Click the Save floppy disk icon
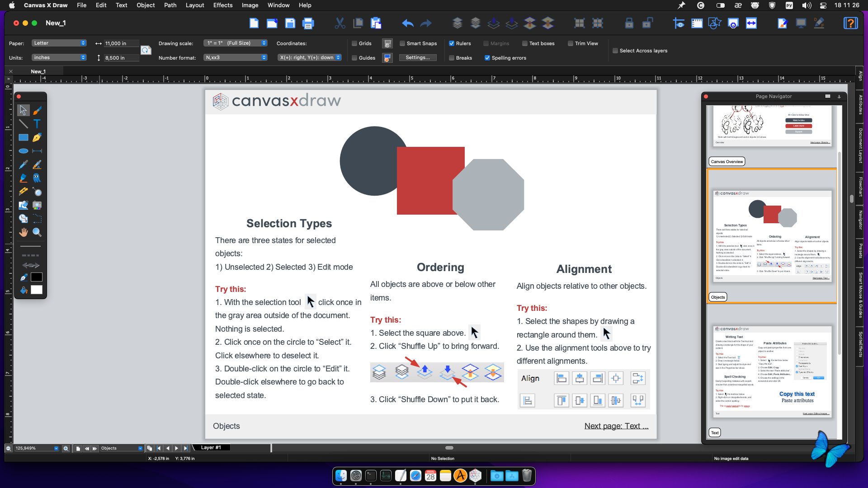The image size is (868, 488). coord(290,23)
